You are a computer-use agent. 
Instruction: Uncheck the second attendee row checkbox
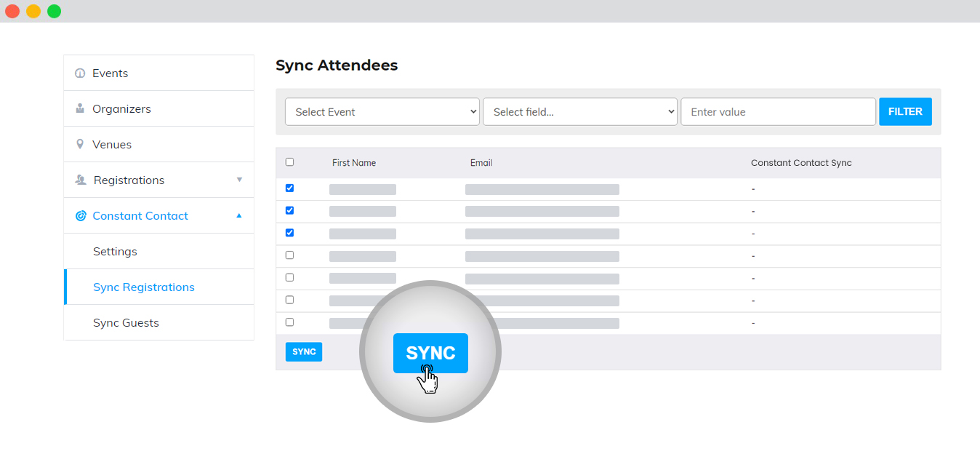coord(289,210)
